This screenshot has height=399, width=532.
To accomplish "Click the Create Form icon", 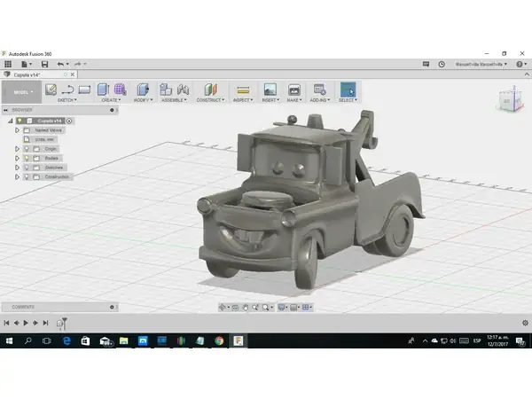I will [120, 90].
